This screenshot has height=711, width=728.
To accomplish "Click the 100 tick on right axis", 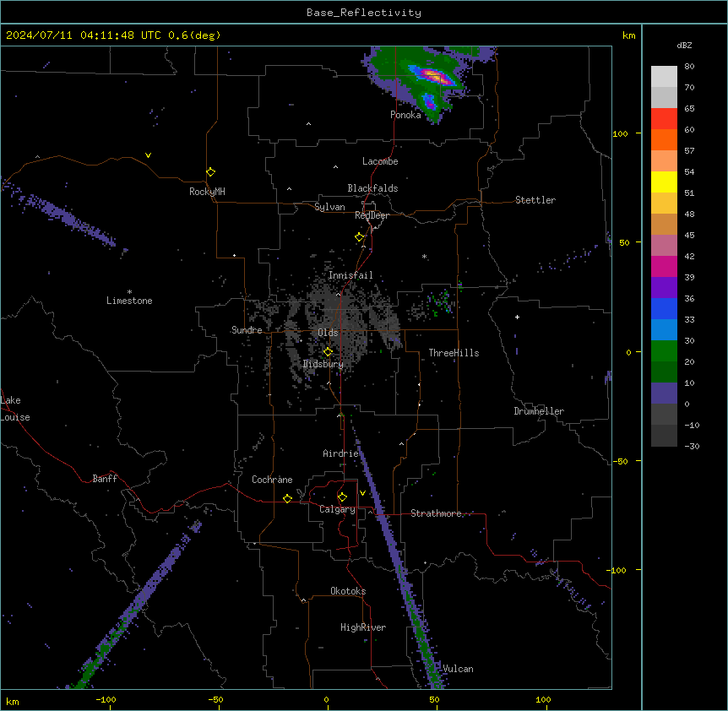I will pyautogui.click(x=620, y=133).
